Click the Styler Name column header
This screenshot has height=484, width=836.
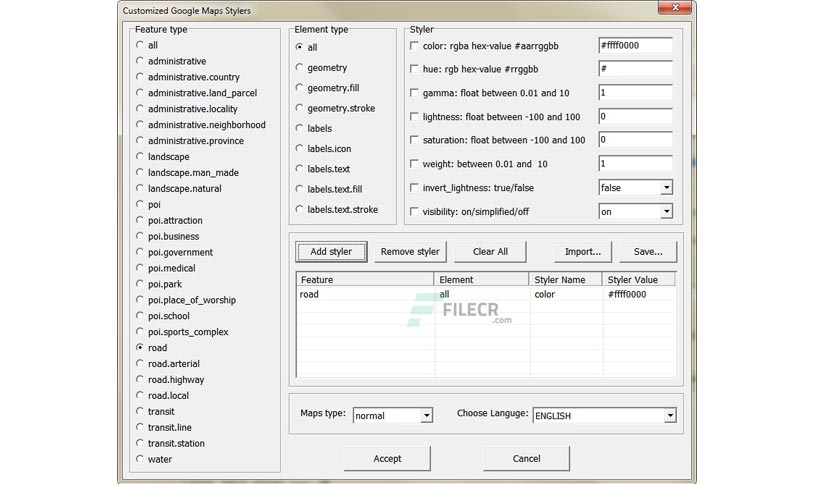[566, 279]
